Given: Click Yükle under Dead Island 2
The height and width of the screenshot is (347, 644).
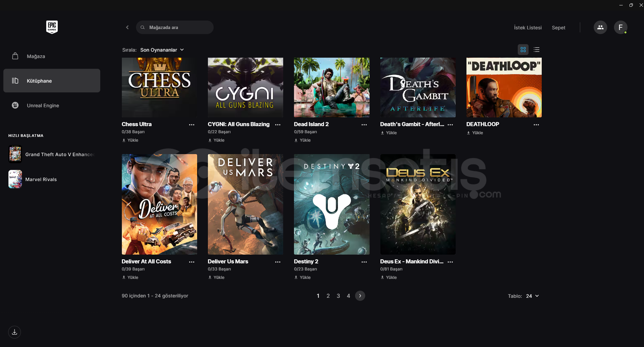Looking at the screenshot, I should click(302, 140).
